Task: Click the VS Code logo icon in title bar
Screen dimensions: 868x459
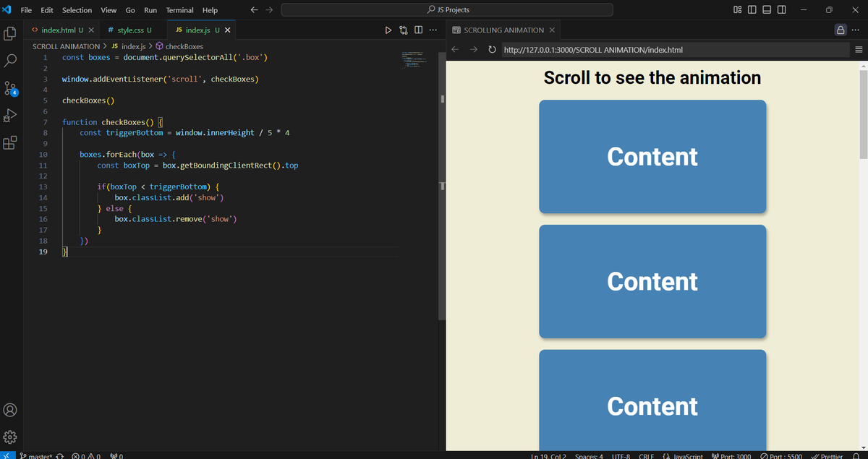Action: click(7, 9)
